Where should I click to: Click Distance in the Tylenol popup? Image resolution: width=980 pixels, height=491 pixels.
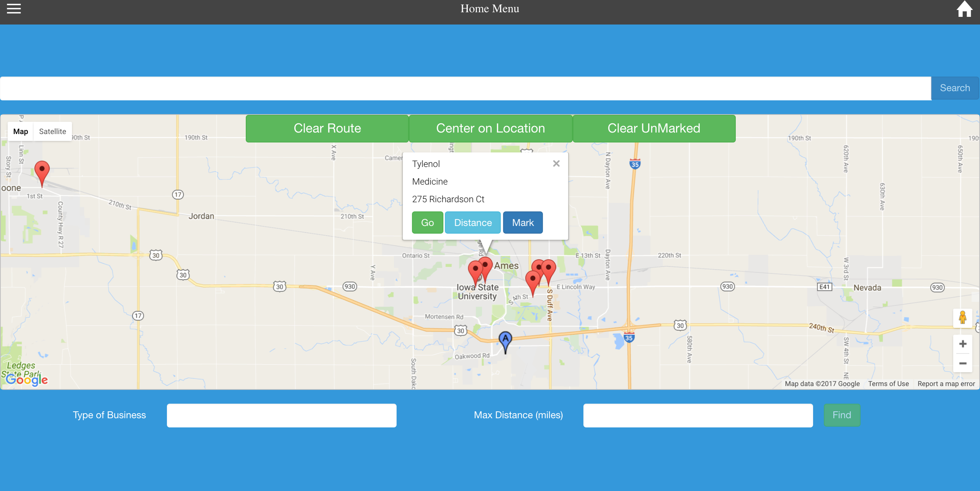click(x=473, y=223)
